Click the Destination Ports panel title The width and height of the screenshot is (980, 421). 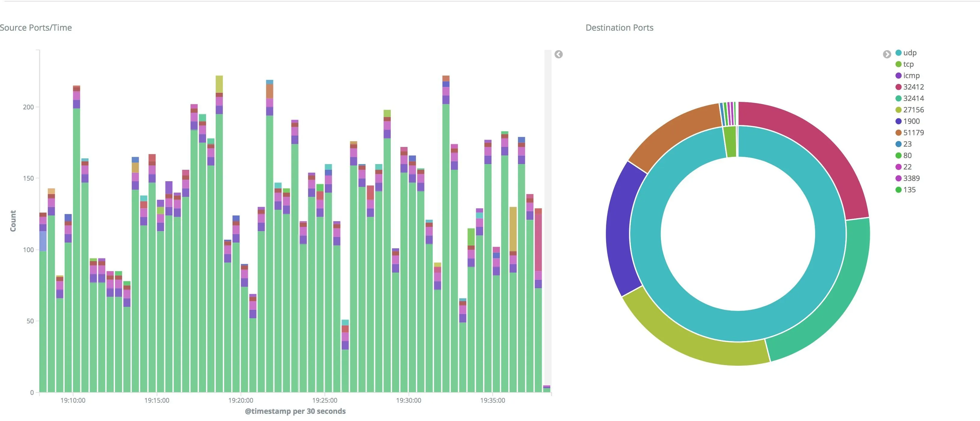point(619,28)
